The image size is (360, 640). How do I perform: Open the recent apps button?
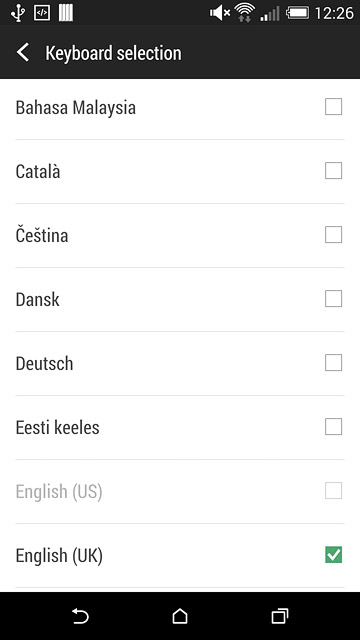click(280, 616)
